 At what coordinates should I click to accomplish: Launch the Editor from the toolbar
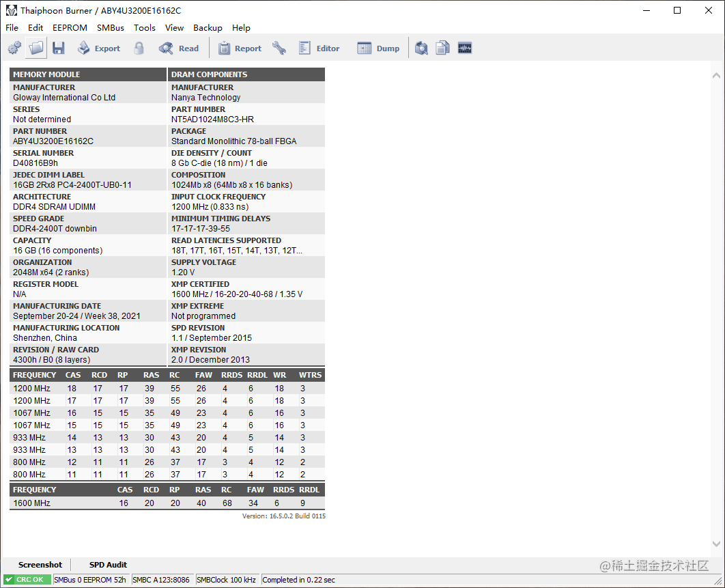[319, 48]
